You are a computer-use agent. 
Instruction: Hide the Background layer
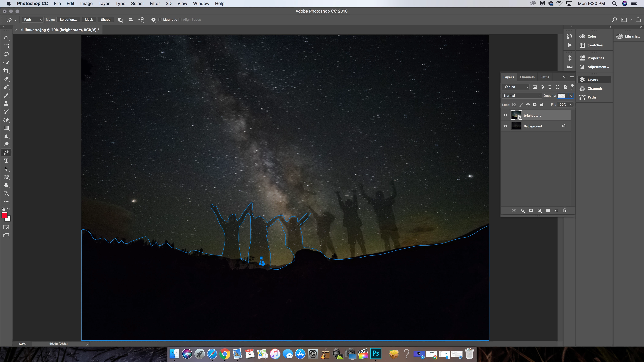tap(505, 126)
